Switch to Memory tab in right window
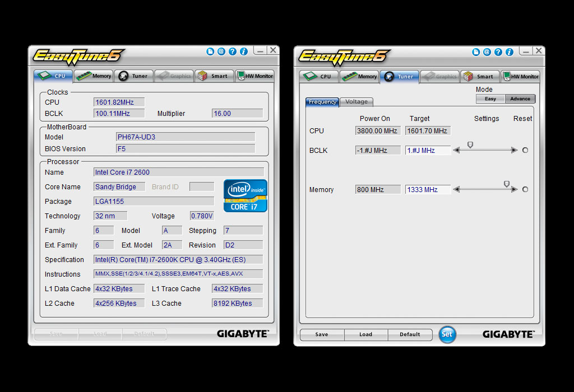574x392 pixels. tap(359, 76)
